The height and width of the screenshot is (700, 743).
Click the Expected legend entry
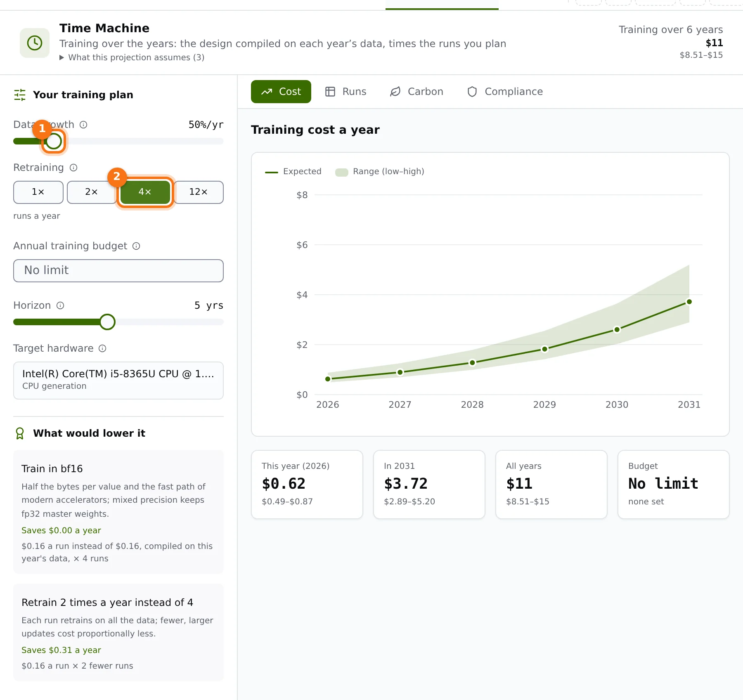(x=293, y=172)
